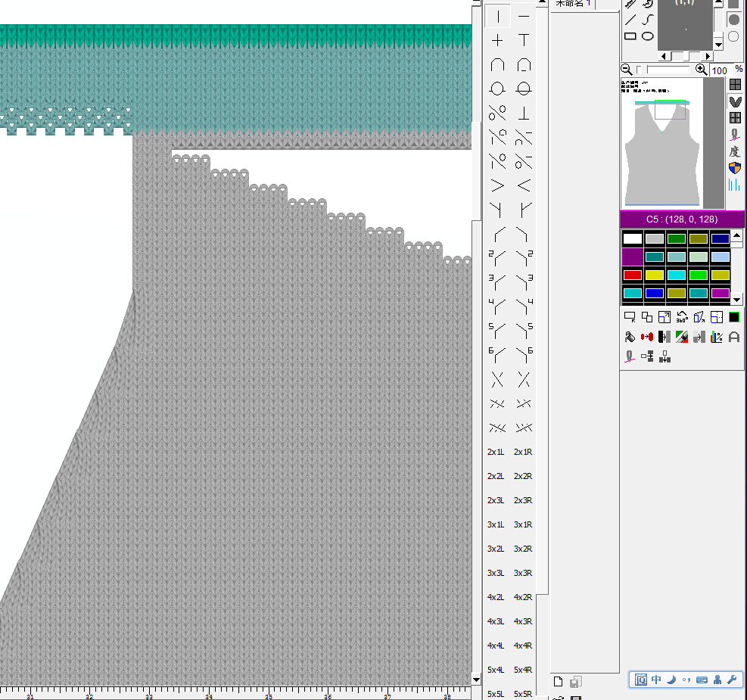Toggle the knit stitch V view

click(x=735, y=101)
